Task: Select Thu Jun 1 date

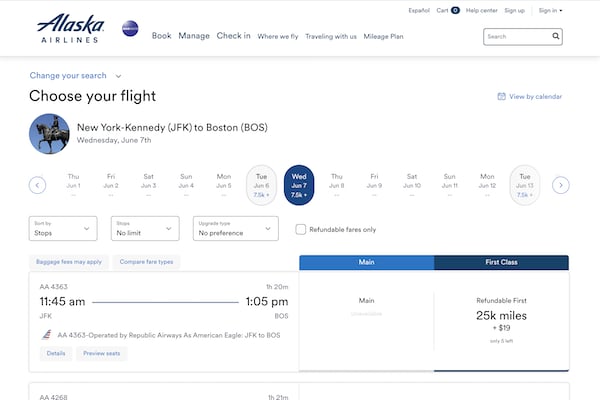Action: click(x=73, y=185)
